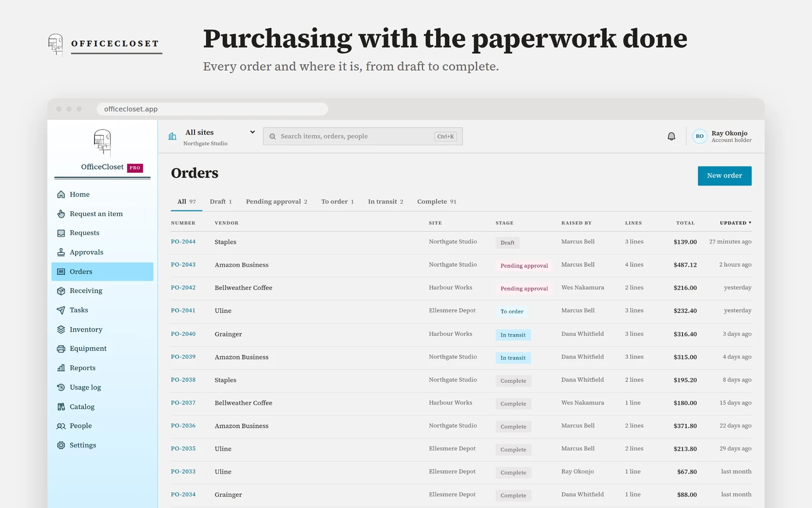Switch to the Draft tab
The image size is (812, 508).
(221, 202)
